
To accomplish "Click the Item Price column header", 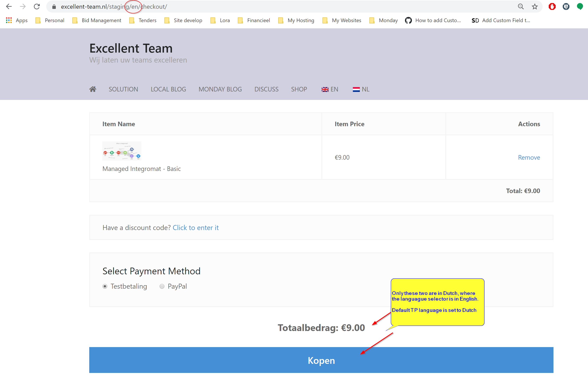I will pyautogui.click(x=349, y=124).
